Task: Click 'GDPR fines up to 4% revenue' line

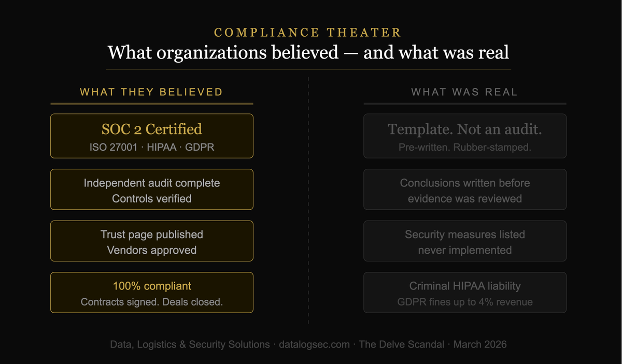Action: click(x=464, y=302)
